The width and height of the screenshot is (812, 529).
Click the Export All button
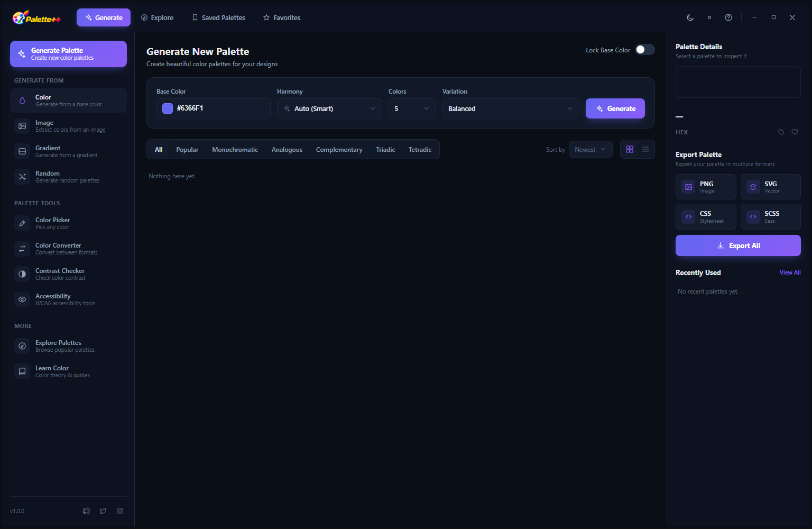click(x=738, y=245)
